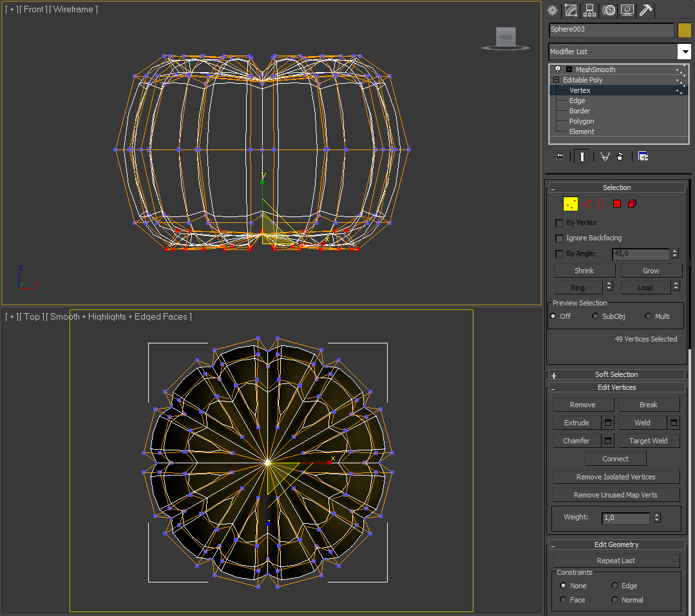Select Preview Selection Off radio
695x616 pixels.
pos(553,316)
